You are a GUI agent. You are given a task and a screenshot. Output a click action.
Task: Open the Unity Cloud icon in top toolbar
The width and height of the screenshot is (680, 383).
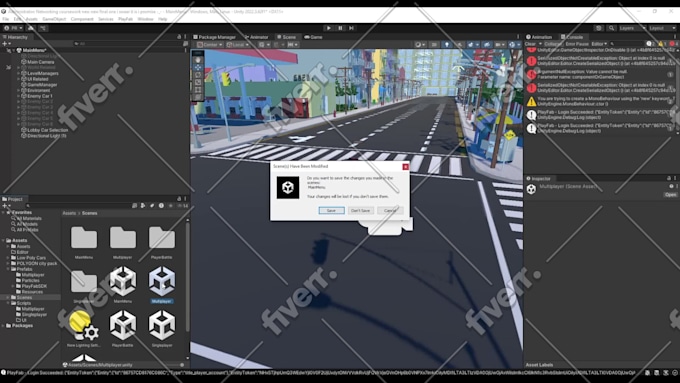click(31, 28)
